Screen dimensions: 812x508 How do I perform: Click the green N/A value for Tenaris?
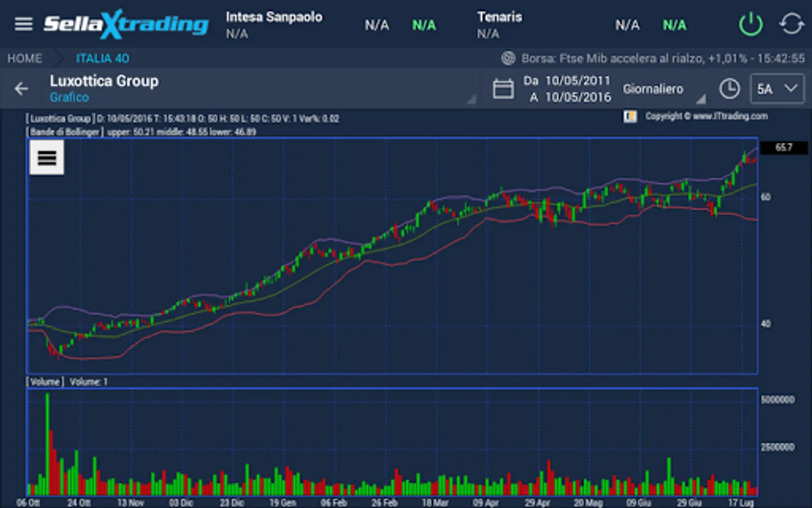pyautogui.click(x=674, y=25)
